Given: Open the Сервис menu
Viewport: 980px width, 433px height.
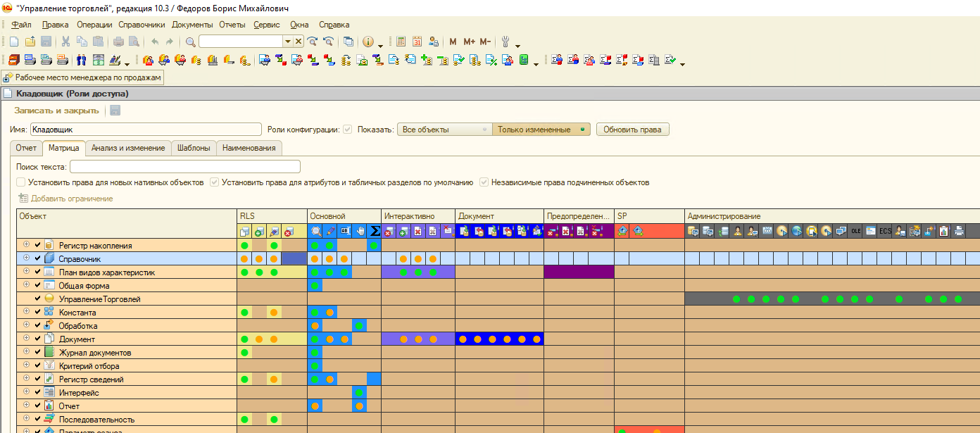Looking at the screenshot, I should (x=266, y=25).
